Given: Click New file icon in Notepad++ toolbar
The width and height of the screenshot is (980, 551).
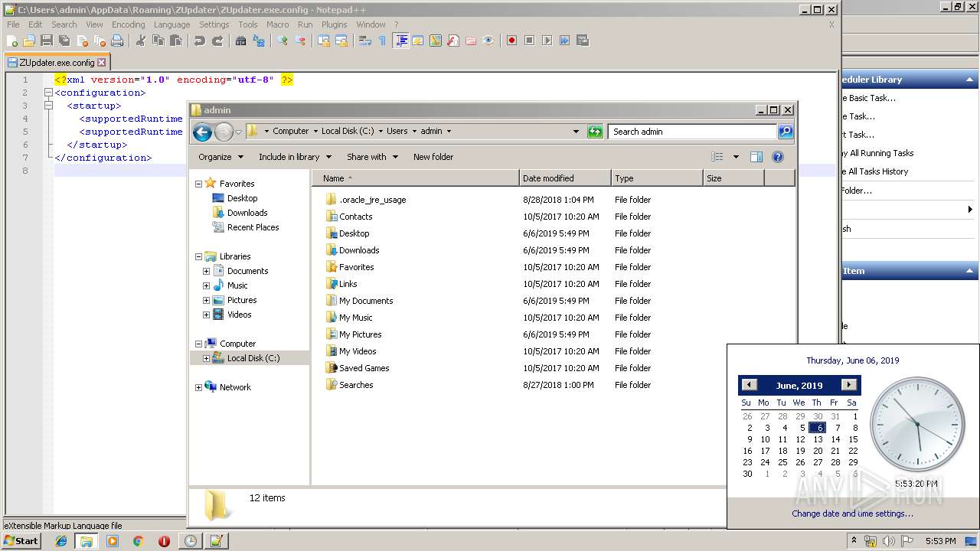Looking at the screenshot, I should coord(11,41).
